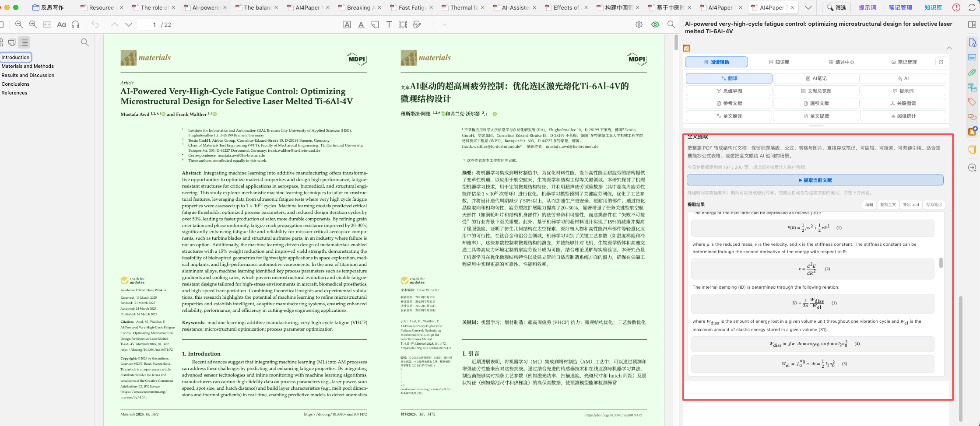
Task: Search the outline sidebar
Action: [x=85, y=42]
